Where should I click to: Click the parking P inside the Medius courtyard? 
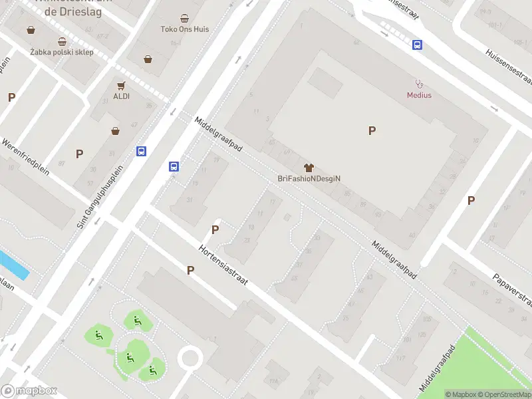pyautogui.click(x=372, y=130)
